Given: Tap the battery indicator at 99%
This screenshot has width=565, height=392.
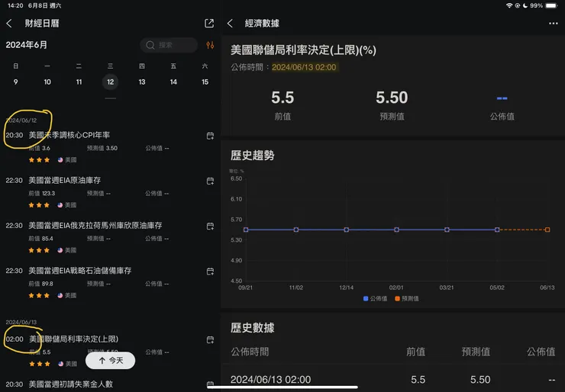Looking at the screenshot, I should pyautogui.click(x=552, y=5).
